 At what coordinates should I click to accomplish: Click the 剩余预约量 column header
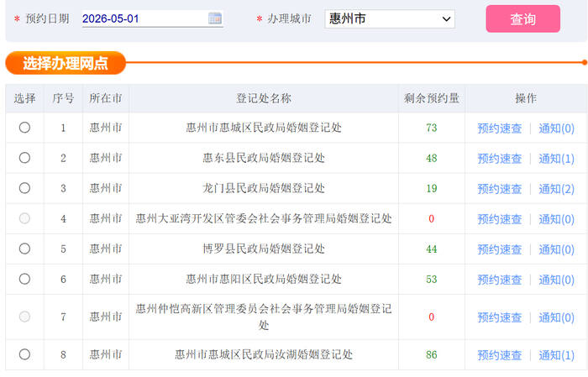(432, 98)
